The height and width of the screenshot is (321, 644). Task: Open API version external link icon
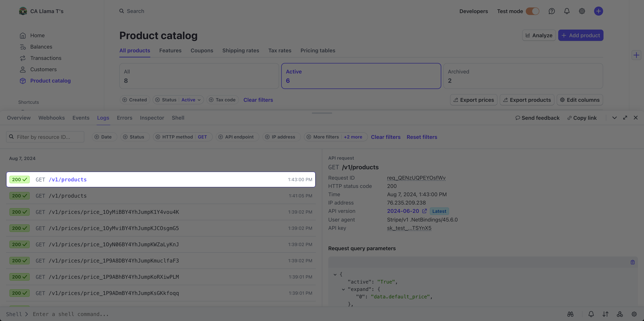click(424, 211)
